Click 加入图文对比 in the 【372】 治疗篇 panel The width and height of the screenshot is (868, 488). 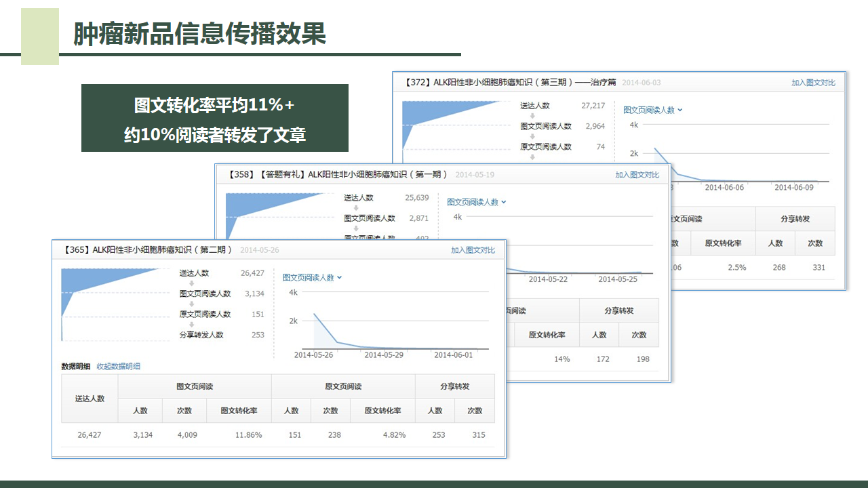[813, 83]
